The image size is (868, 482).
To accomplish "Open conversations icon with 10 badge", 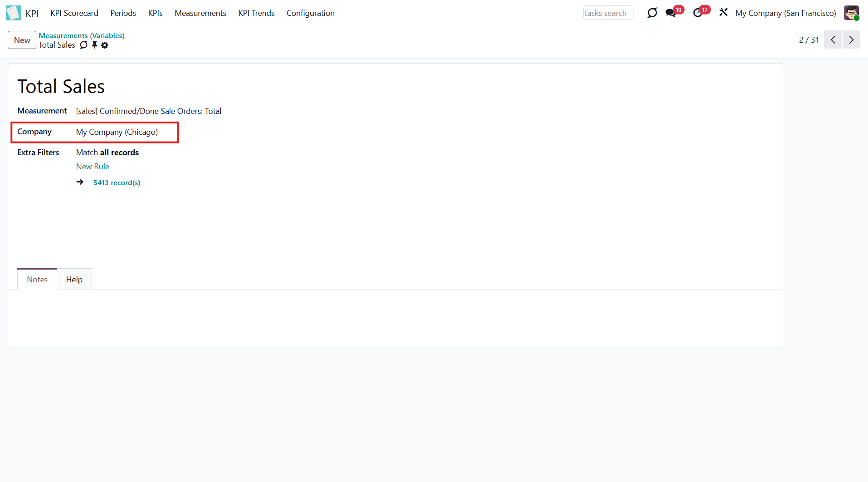I will (671, 13).
